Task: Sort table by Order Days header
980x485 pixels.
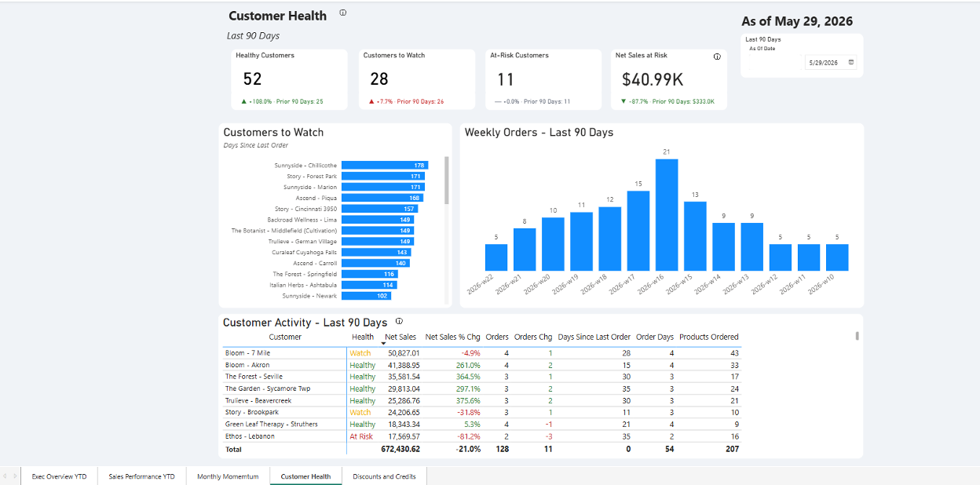Action: point(655,337)
